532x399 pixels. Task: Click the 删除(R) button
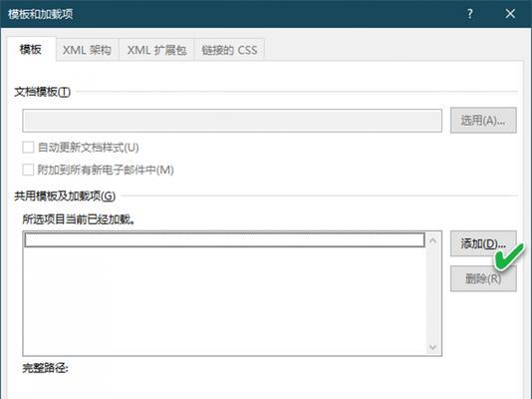click(x=483, y=278)
